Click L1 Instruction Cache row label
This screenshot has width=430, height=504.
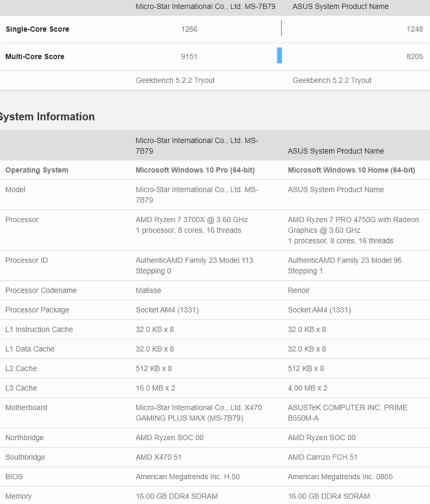tap(39, 330)
